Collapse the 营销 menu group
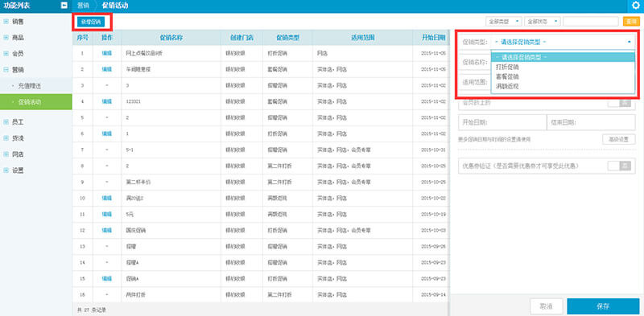The height and width of the screenshot is (316, 644). pos(6,70)
